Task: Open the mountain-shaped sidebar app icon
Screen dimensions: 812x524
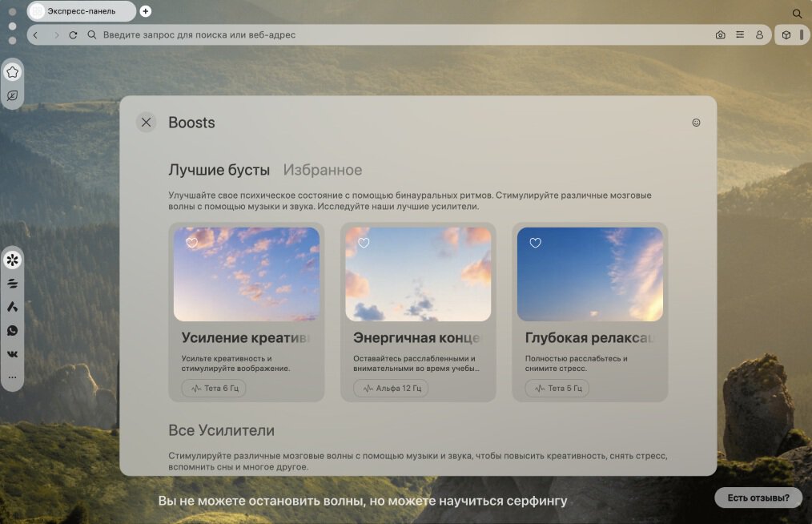Action: coord(13,307)
